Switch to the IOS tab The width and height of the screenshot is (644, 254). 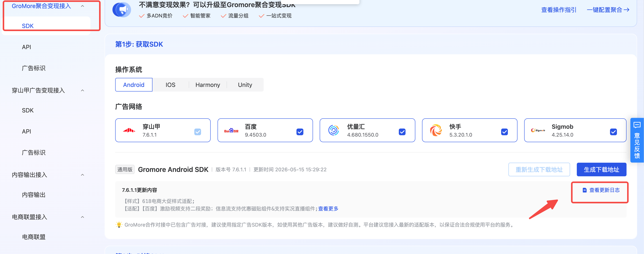coord(171,85)
